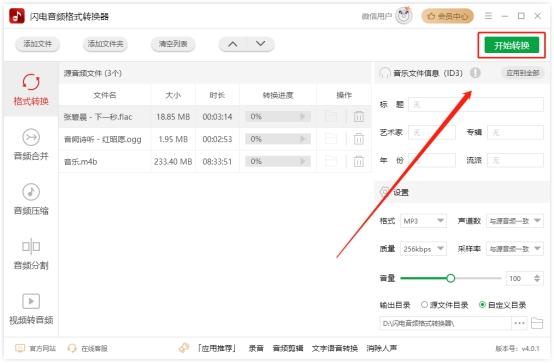554x363 pixels.
Task: Click 消除人声 link
Action: point(382,349)
